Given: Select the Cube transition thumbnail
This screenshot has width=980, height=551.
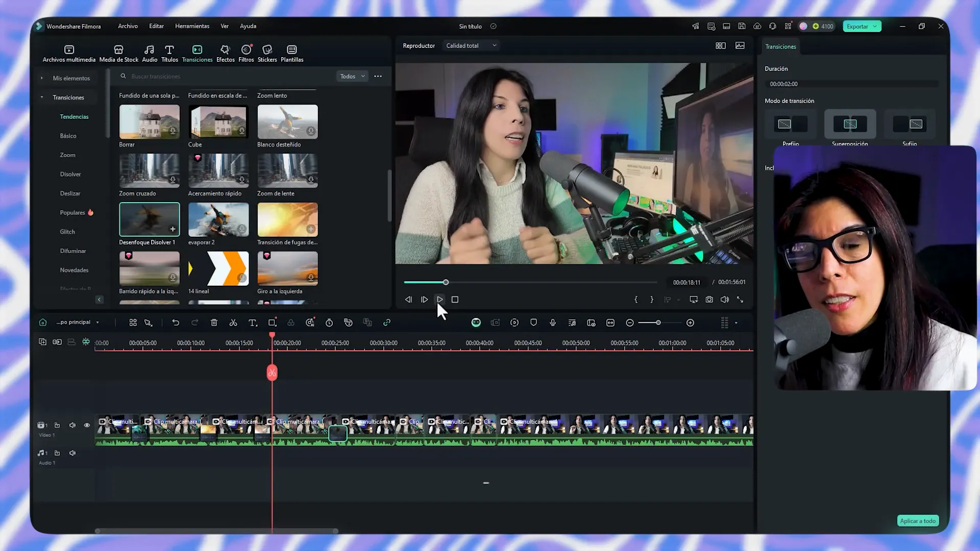Looking at the screenshot, I should click(x=218, y=121).
